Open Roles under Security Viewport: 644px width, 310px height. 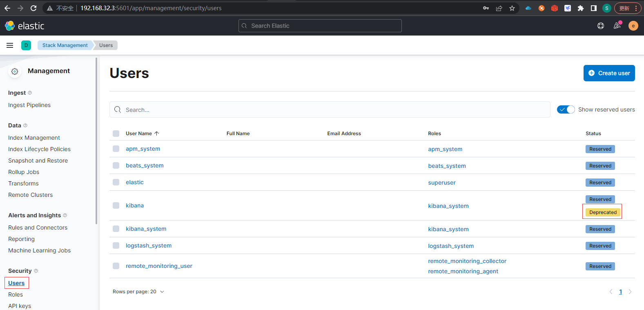click(16, 294)
